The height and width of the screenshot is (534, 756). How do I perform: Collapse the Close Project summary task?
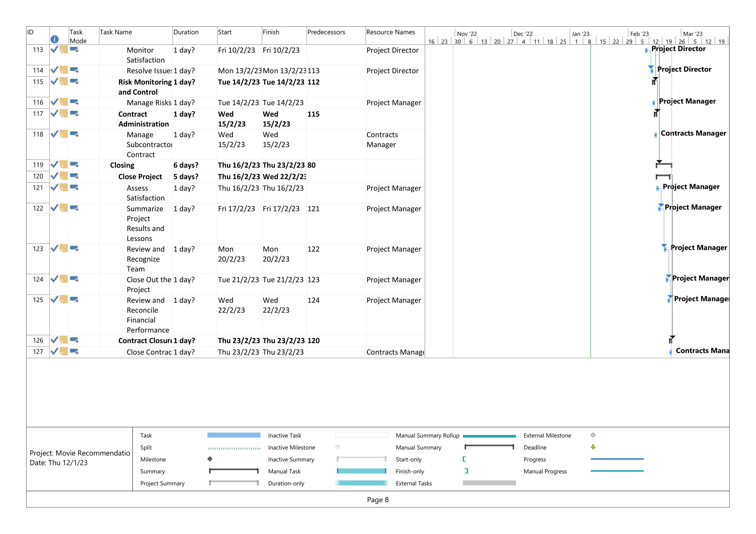[140, 177]
